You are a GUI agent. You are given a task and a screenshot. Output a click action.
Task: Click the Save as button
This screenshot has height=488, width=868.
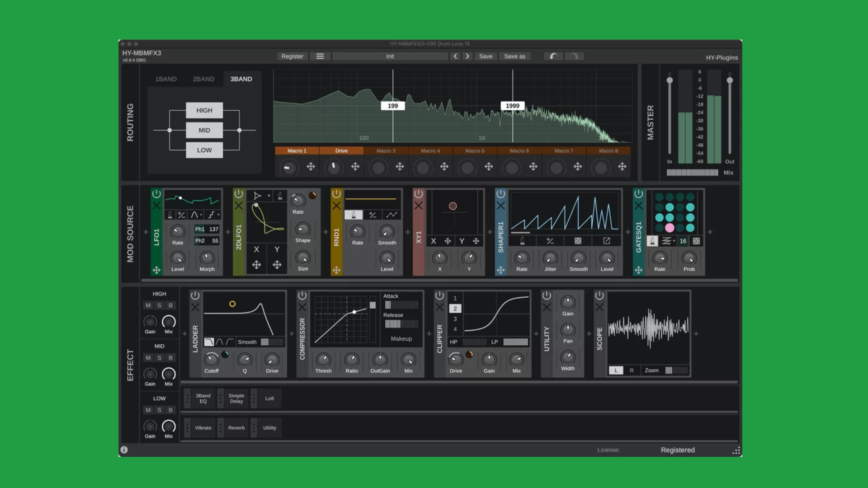point(514,56)
